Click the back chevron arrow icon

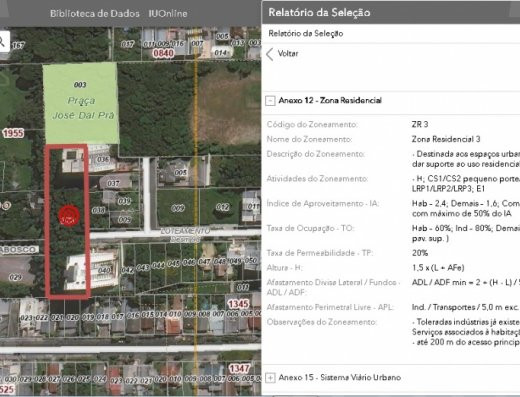click(270, 54)
